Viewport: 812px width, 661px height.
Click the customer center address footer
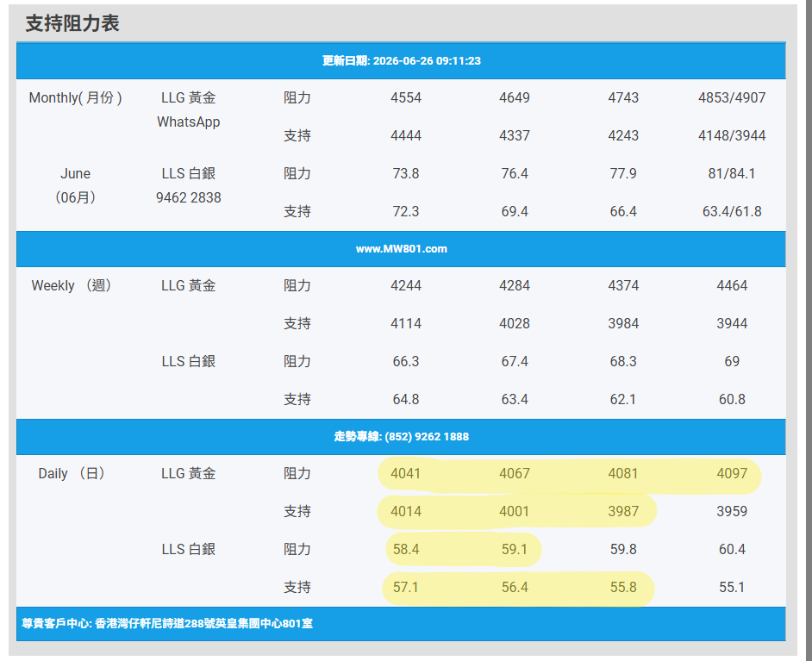[167, 624]
